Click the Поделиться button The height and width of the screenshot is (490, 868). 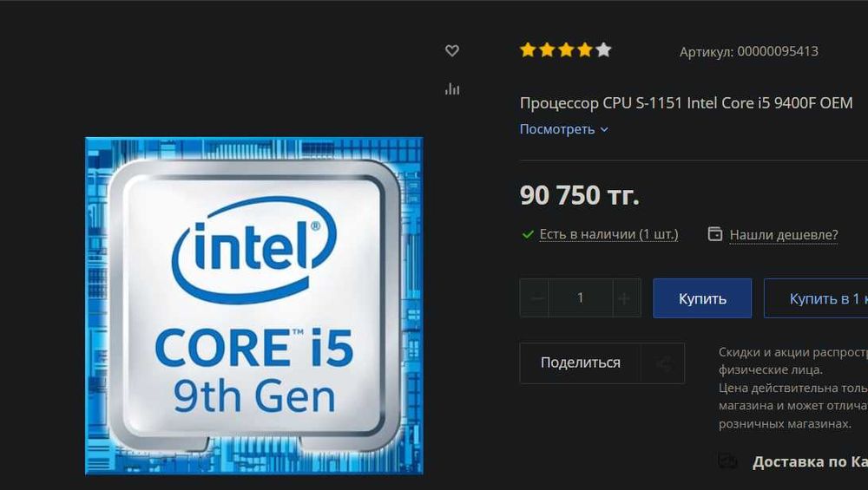tap(580, 363)
